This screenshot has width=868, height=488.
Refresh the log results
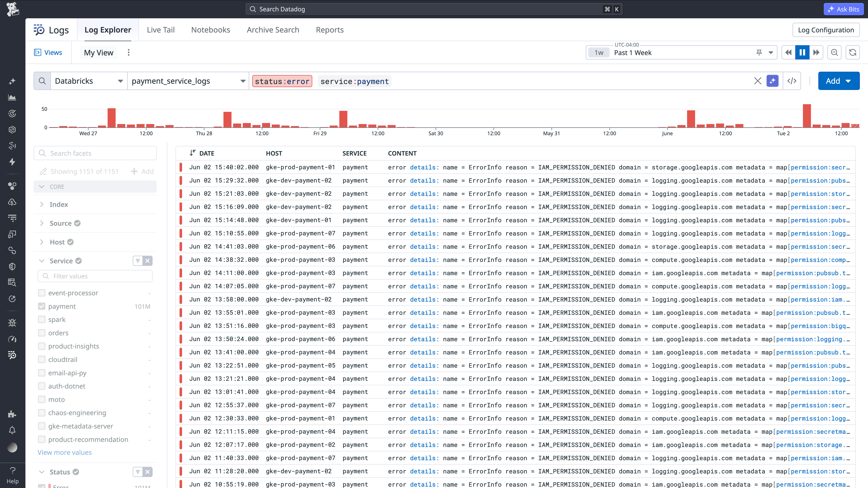click(853, 53)
